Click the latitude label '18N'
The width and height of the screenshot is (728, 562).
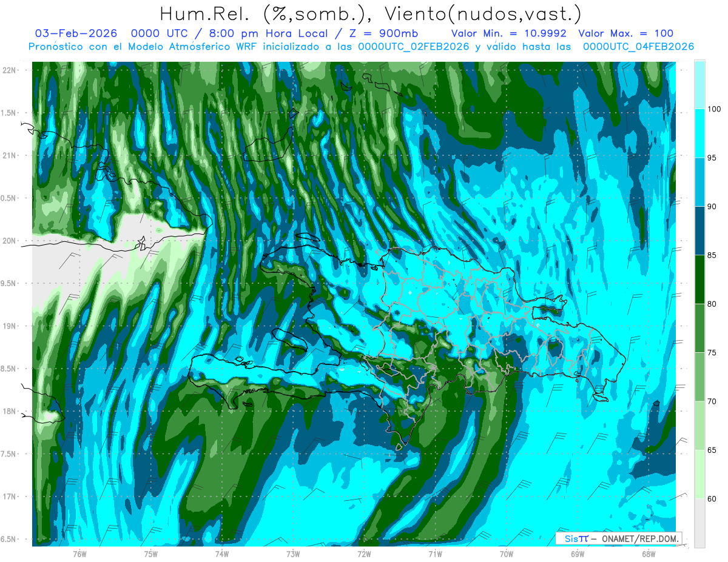(x=10, y=412)
